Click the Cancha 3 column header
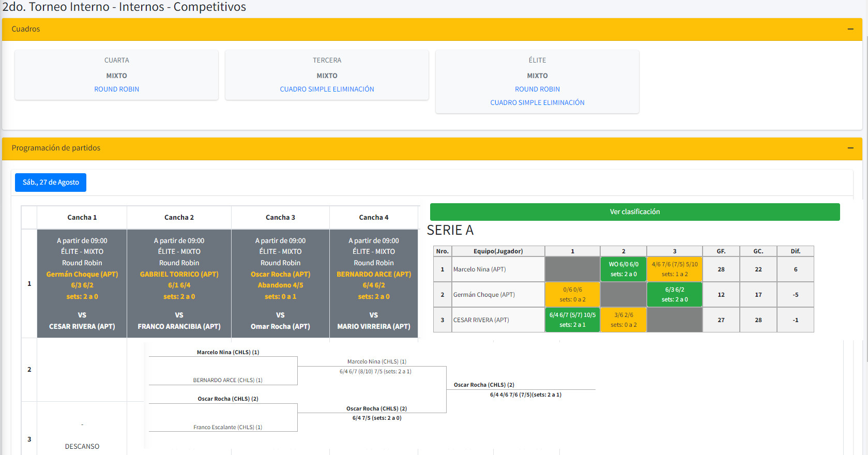Image resolution: width=868 pixels, height=455 pixels. (x=280, y=218)
